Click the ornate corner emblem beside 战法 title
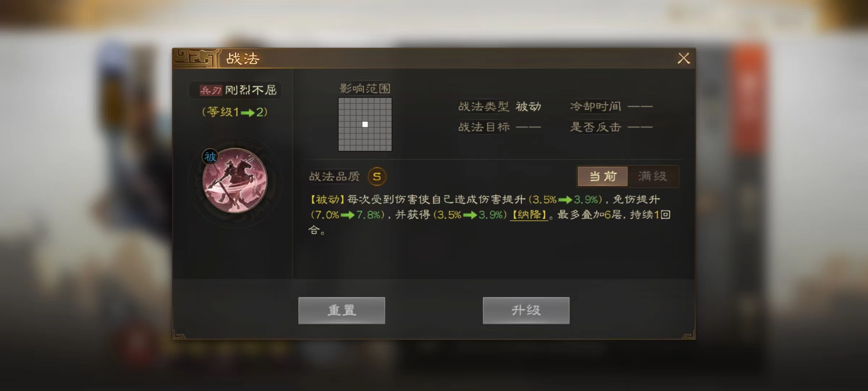Image resolution: width=868 pixels, height=391 pixels. pos(196,58)
